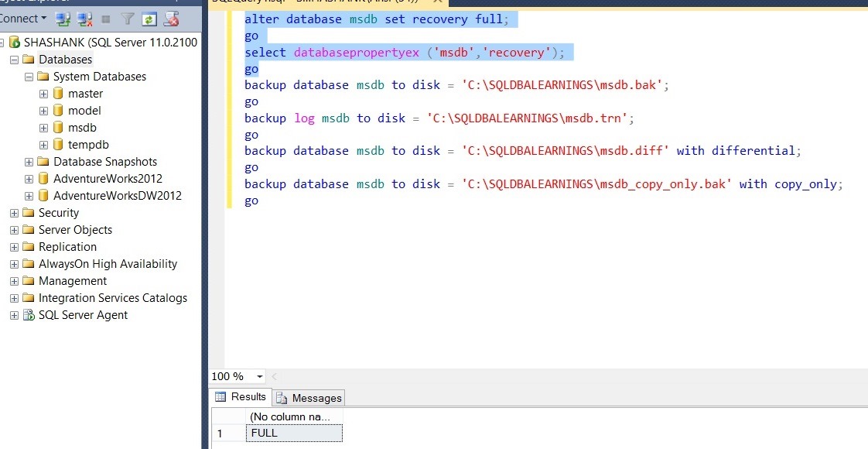Click the msdb database cylinder icon

pyautogui.click(x=58, y=128)
